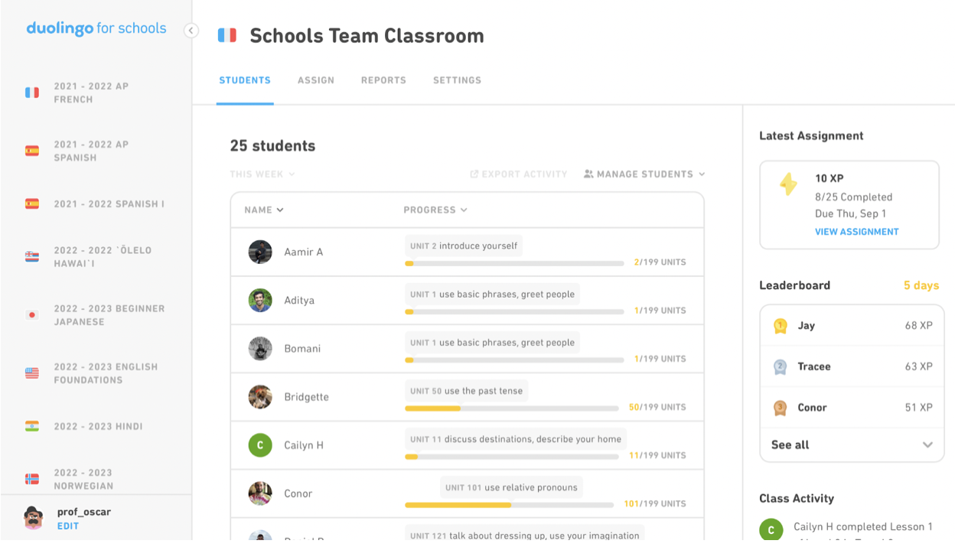Go to the Settings tab
This screenshot has height=560, width=955.
tap(457, 80)
